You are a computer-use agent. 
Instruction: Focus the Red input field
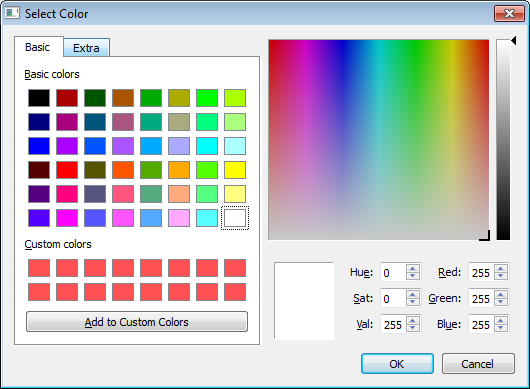click(481, 272)
